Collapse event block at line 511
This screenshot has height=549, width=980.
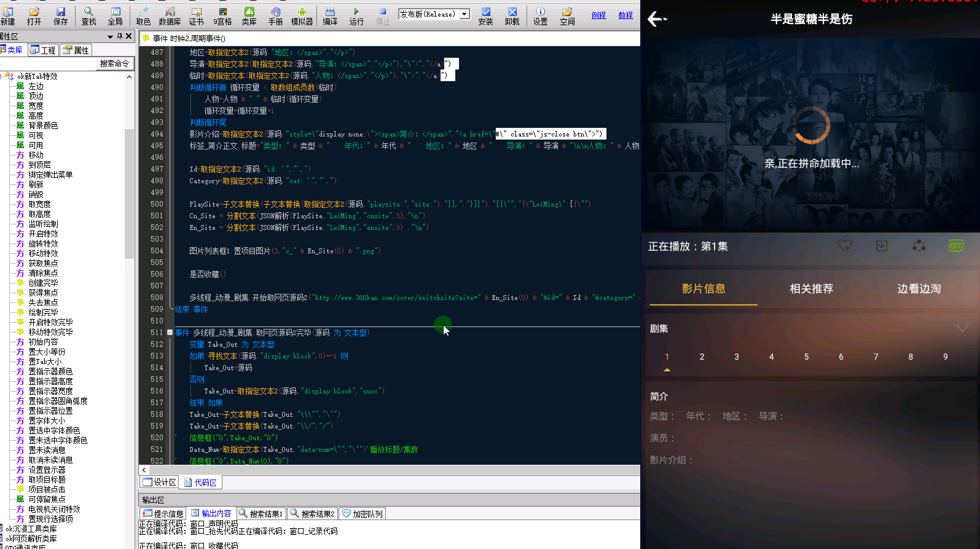[170, 333]
